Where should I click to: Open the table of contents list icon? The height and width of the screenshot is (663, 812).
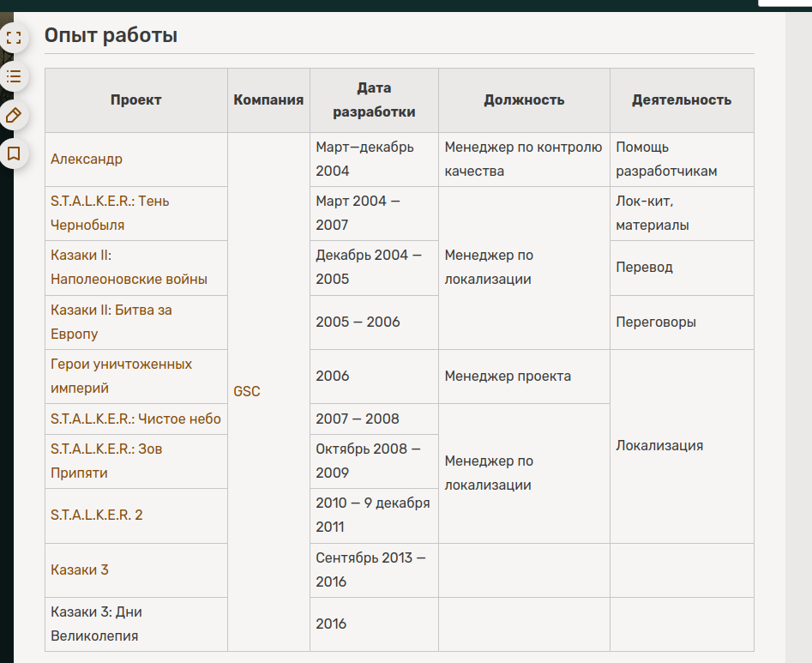[14, 76]
